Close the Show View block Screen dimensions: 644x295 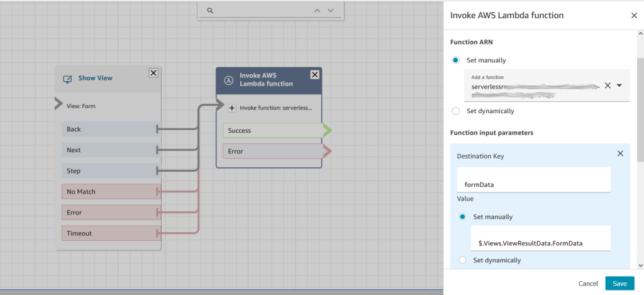[153, 73]
